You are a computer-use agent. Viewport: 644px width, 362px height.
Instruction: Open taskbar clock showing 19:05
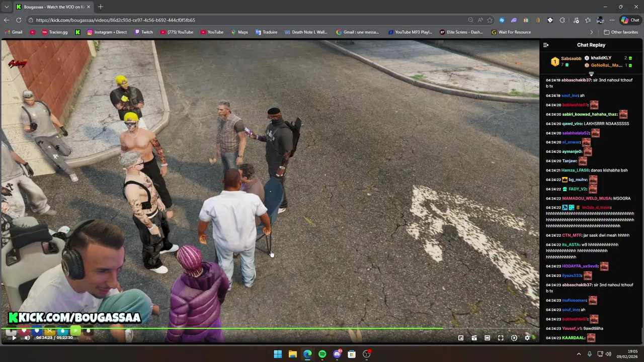tap(628, 354)
